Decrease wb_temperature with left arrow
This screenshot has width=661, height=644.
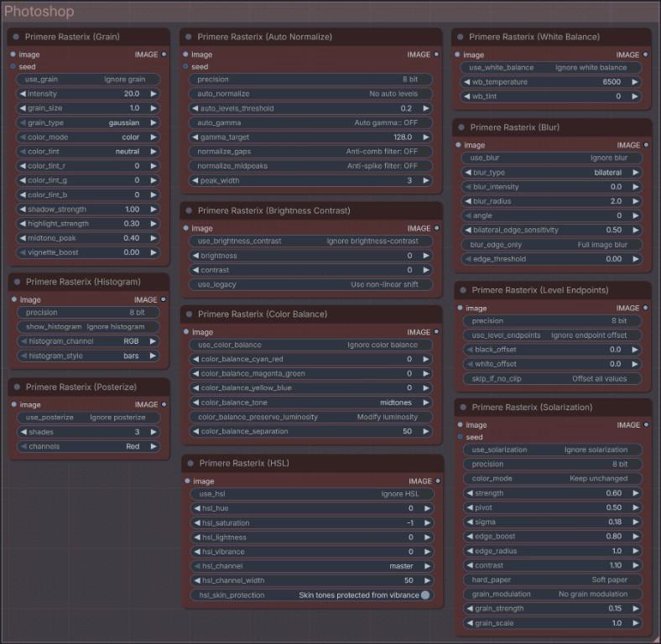point(466,82)
